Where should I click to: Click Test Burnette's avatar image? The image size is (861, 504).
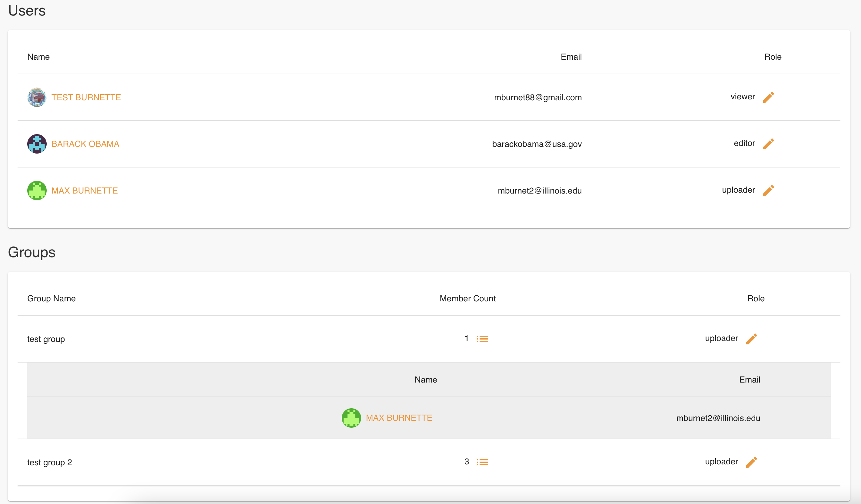coord(37,98)
